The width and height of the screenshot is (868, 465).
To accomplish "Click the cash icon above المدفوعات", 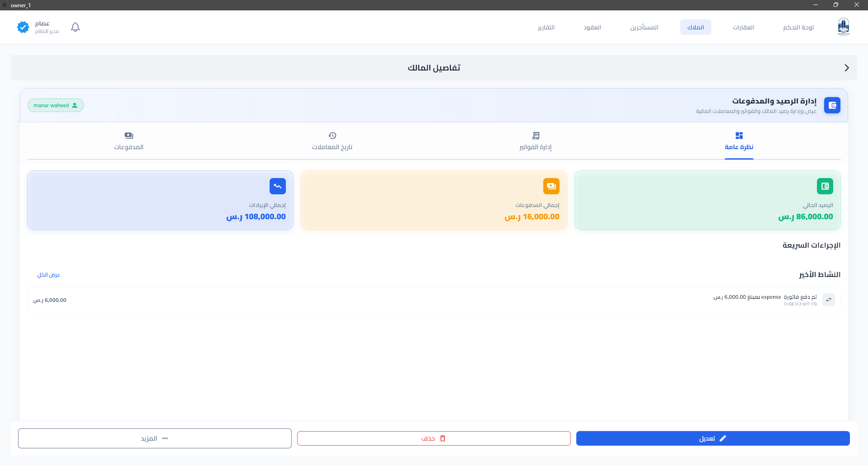I will tap(129, 136).
